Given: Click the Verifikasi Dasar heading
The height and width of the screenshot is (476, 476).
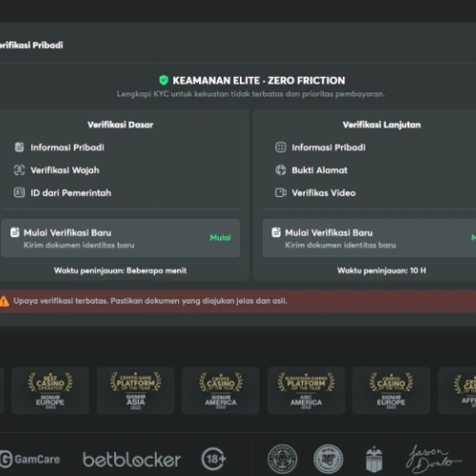Looking at the screenshot, I should coord(120,125).
